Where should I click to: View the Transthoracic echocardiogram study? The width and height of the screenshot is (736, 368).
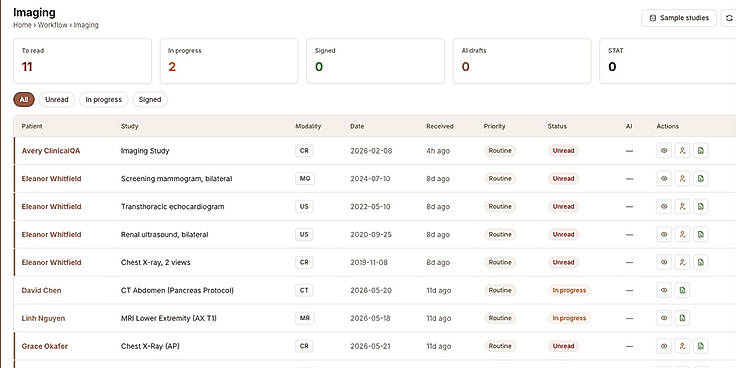[x=664, y=207]
